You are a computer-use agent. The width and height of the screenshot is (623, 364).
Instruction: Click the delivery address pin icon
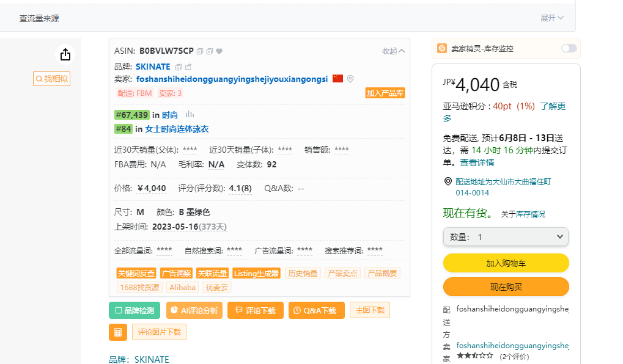(x=448, y=181)
